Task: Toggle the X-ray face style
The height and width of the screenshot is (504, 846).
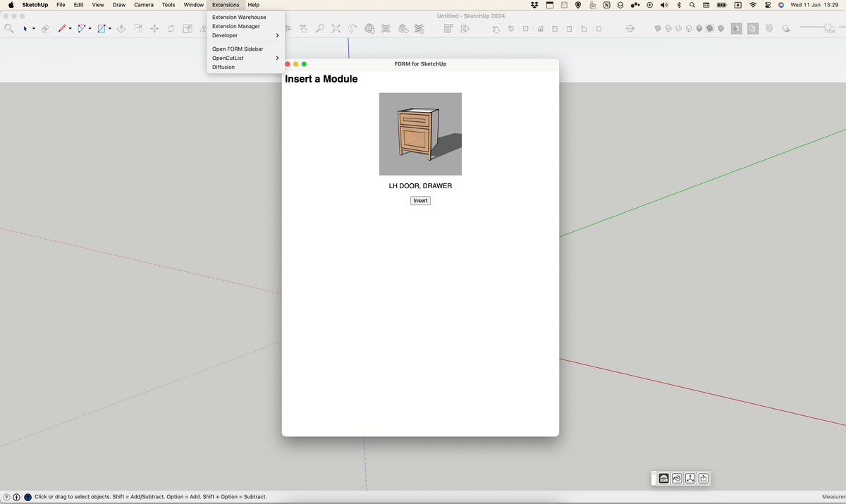Action: click(x=658, y=29)
